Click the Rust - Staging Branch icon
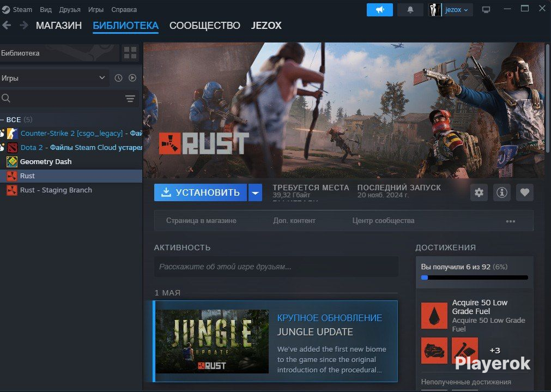 coord(12,190)
